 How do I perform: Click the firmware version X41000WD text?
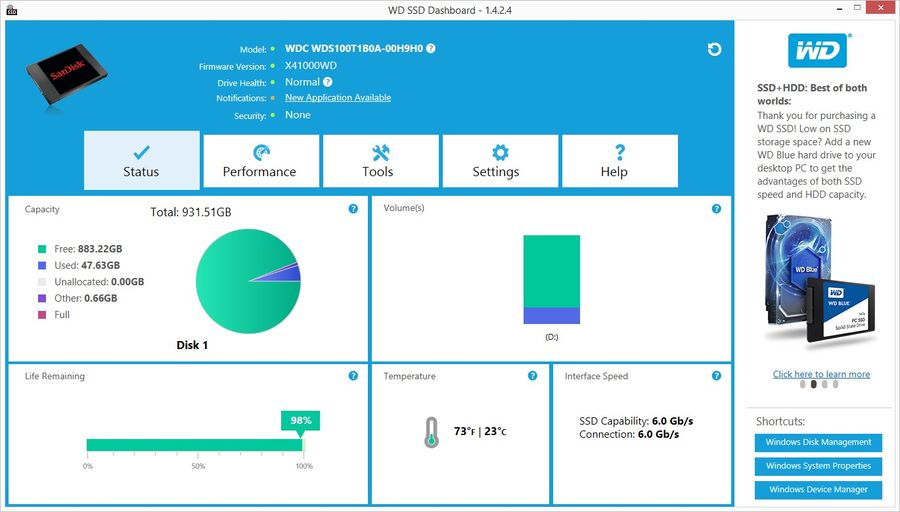[x=311, y=65]
